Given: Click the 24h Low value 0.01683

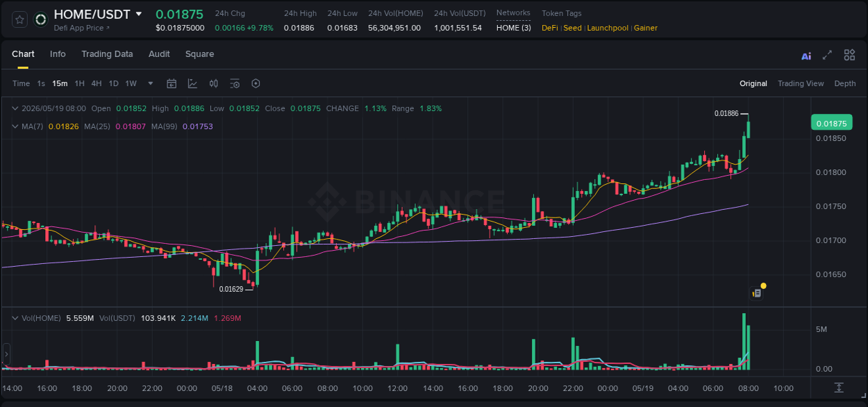Looking at the screenshot, I should click(342, 28).
